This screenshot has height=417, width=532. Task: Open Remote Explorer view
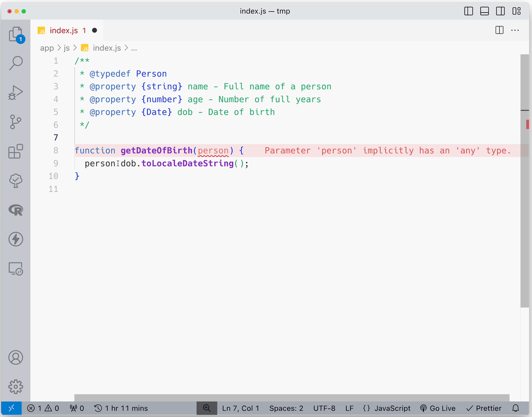coord(16,269)
